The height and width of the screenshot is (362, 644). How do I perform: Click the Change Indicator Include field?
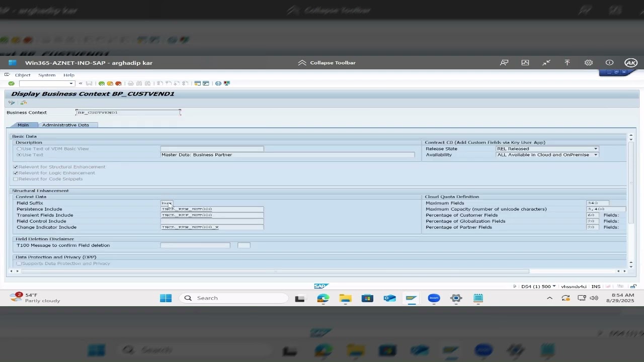pyautogui.click(x=212, y=227)
